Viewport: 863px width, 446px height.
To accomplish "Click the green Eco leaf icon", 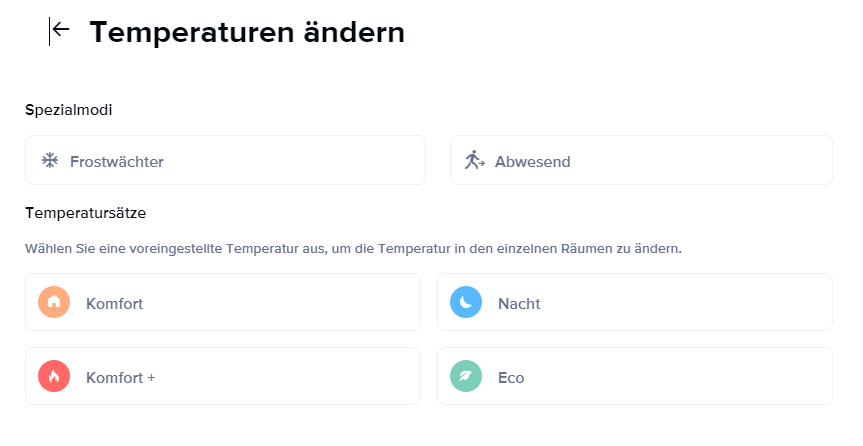I will [466, 376].
